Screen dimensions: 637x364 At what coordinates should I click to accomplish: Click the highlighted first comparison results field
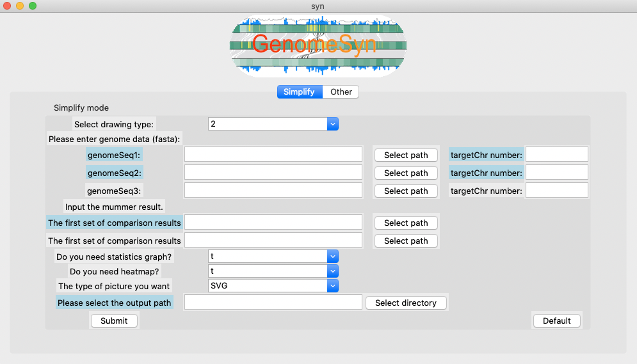click(x=273, y=223)
